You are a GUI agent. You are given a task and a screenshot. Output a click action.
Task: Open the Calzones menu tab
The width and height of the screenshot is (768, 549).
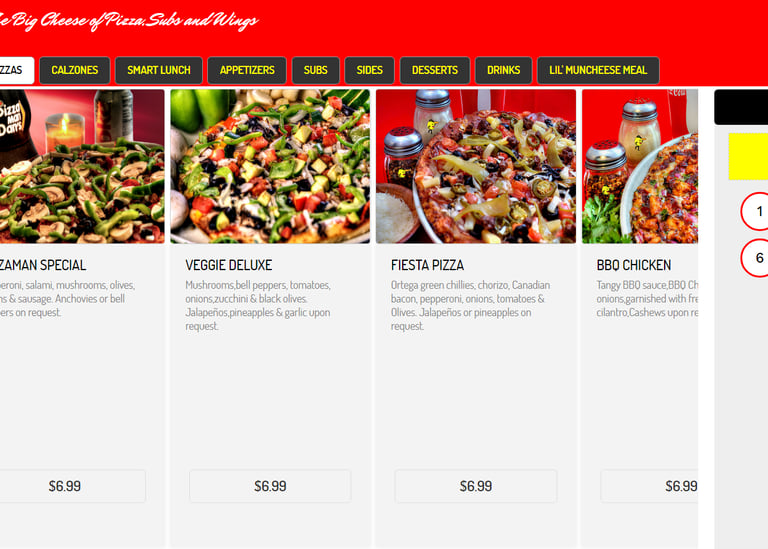[x=74, y=71]
